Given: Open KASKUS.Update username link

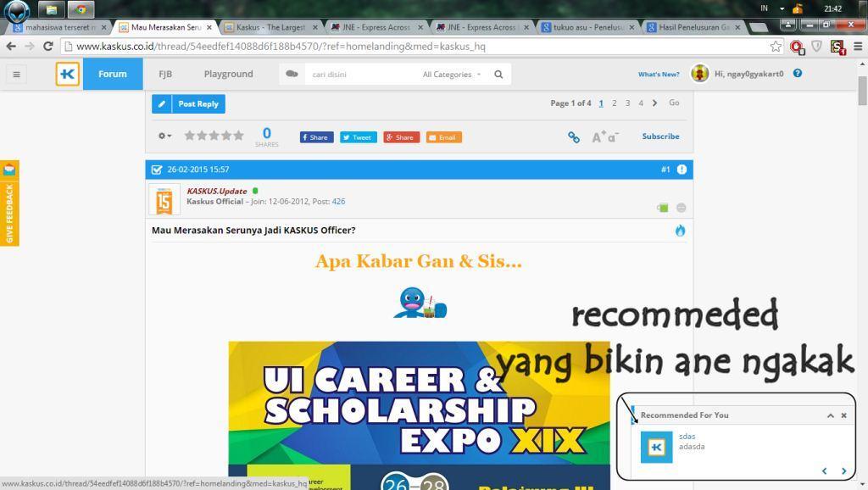Looking at the screenshot, I should click(217, 191).
